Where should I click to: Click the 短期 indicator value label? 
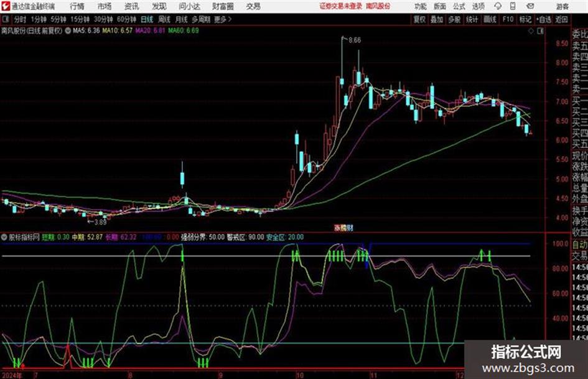tap(55, 237)
